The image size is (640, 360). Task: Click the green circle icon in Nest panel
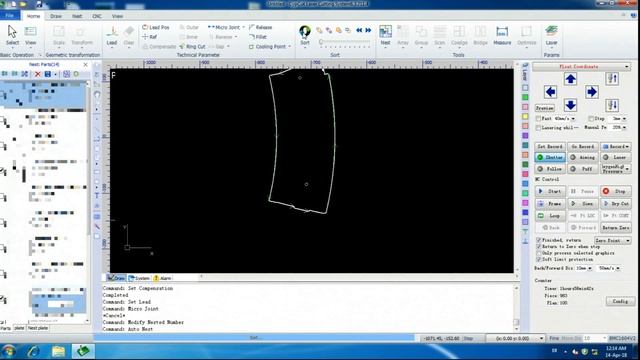point(76,74)
